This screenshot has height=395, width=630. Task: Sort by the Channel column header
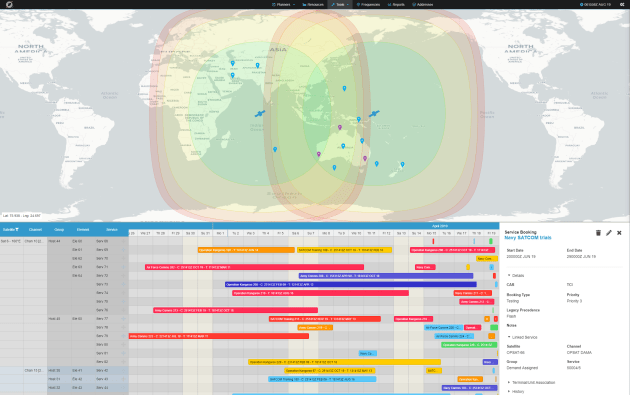click(x=35, y=229)
